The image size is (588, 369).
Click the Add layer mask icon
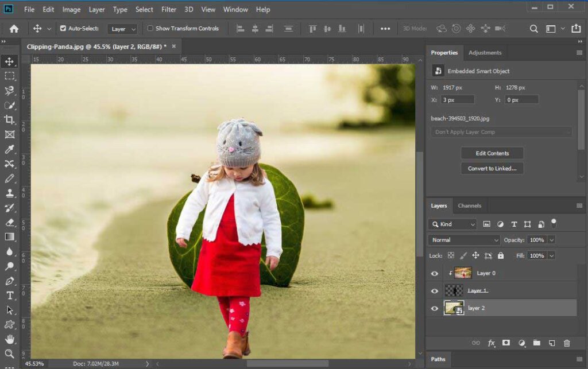pos(506,343)
